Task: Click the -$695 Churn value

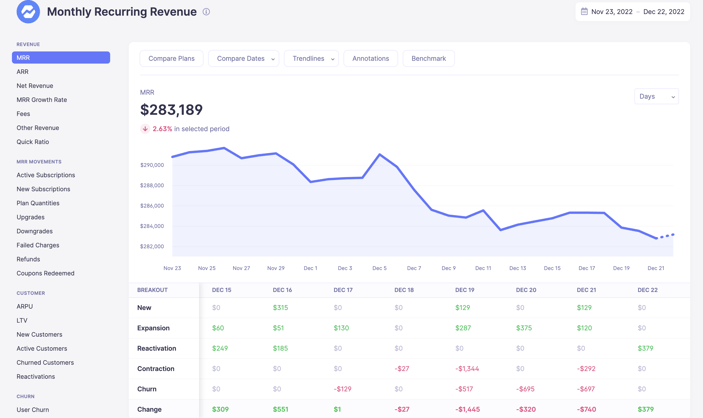Action: tap(525, 389)
